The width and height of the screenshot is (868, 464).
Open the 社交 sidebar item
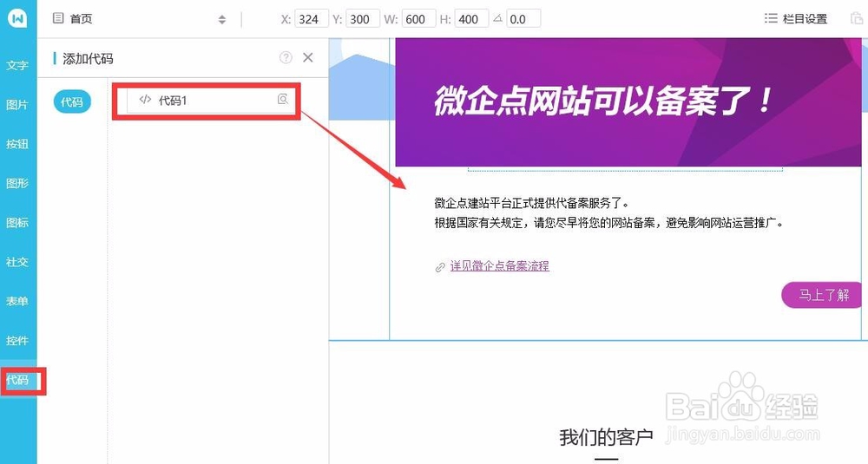[17, 262]
